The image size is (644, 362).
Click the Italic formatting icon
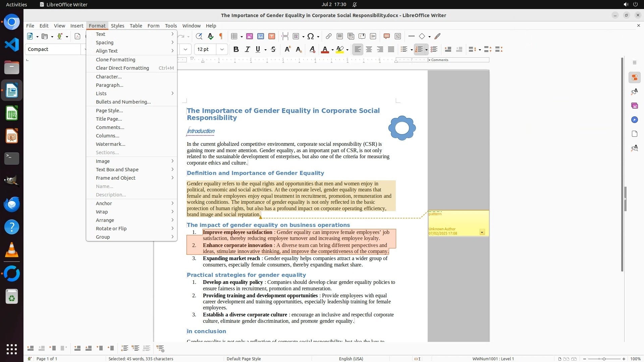247,49
